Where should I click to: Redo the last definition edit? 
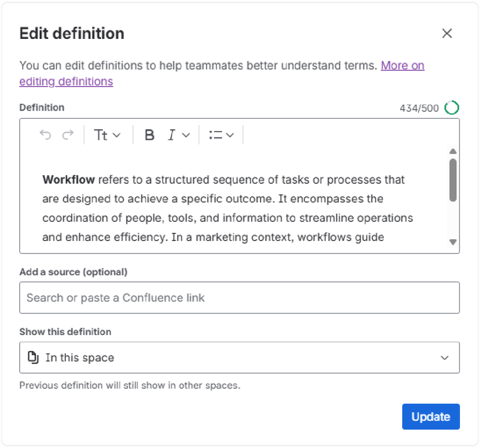[68, 136]
